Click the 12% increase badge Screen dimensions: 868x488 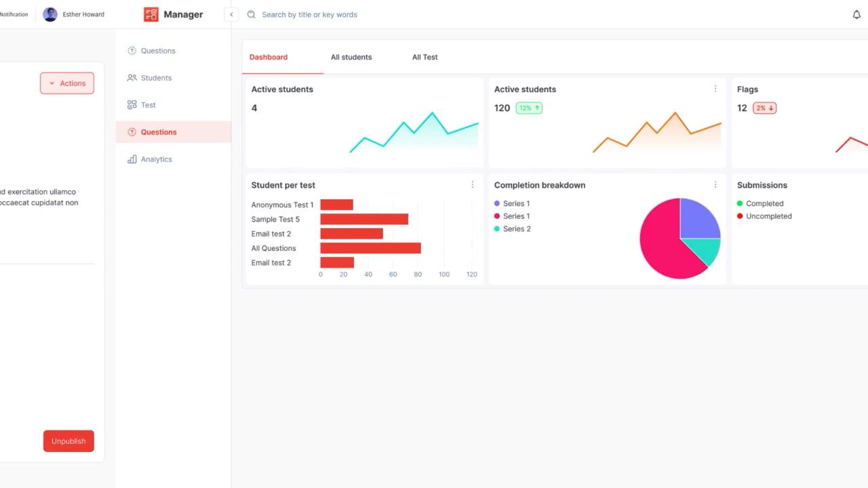[x=529, y=108]
